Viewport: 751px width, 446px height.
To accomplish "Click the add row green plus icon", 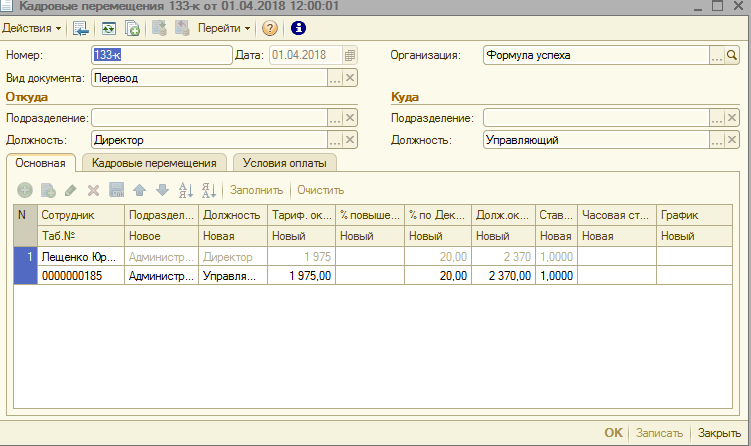I will pos(25,190).
